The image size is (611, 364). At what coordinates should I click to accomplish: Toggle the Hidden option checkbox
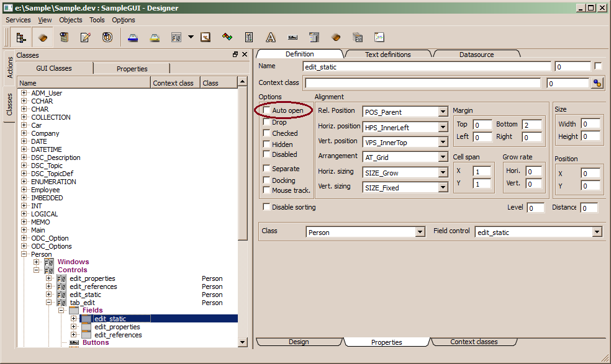click(267, 144)
